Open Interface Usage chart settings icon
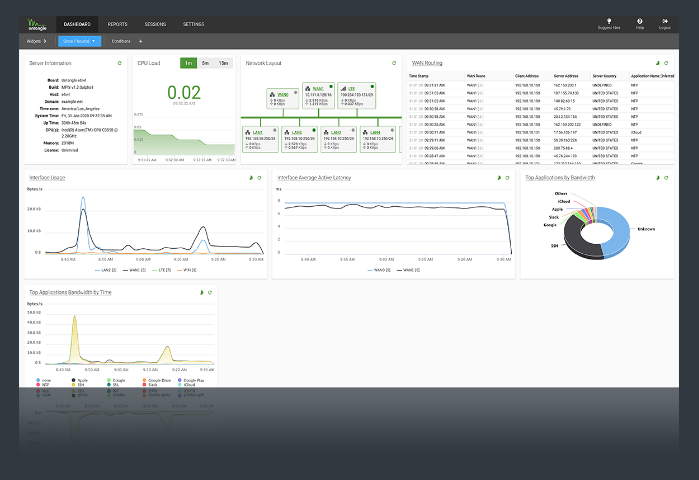This screenshot has height=480, width=699. coord(251,178)
